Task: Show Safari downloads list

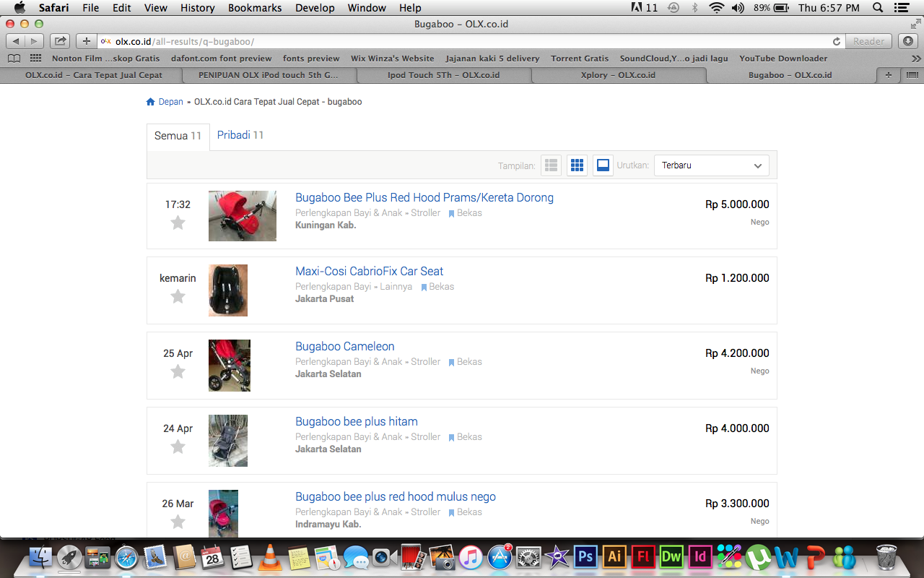Action: (908, 42)
